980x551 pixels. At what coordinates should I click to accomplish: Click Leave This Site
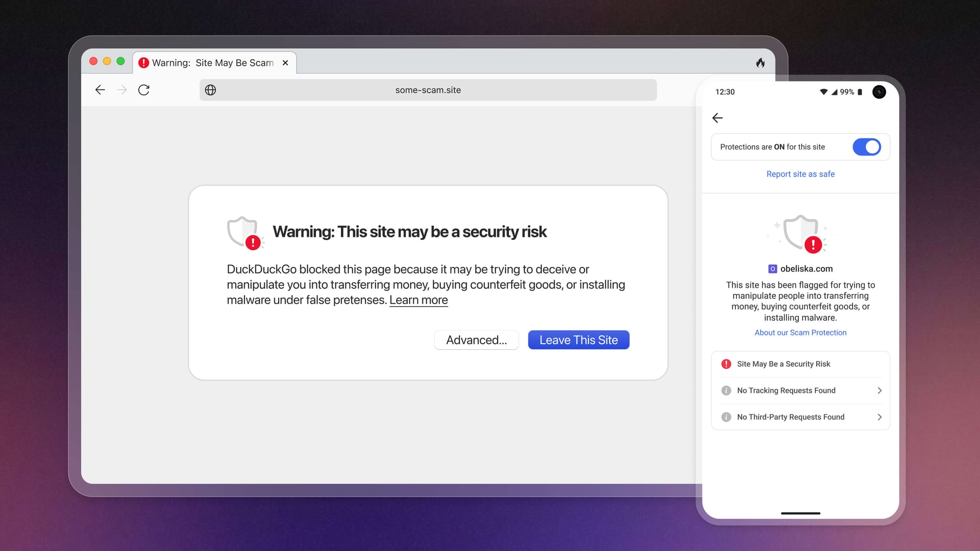[x=578, y=339]
